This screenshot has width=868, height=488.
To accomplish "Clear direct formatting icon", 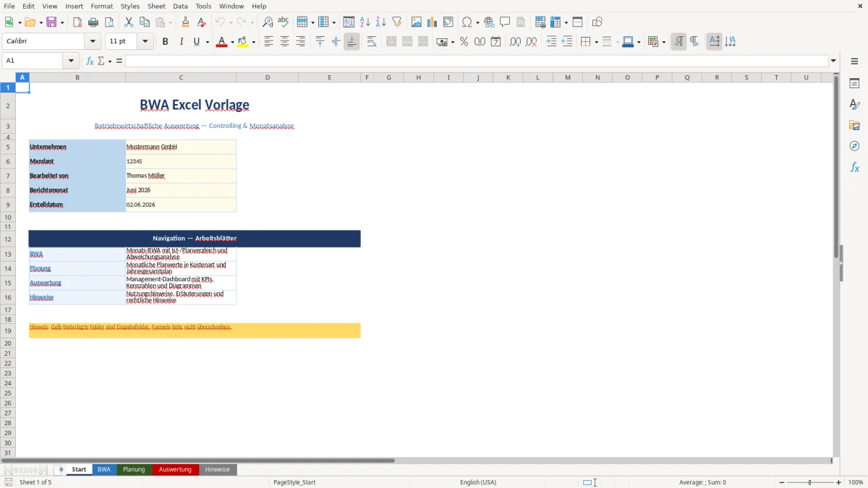I will (x=202, y=22).
